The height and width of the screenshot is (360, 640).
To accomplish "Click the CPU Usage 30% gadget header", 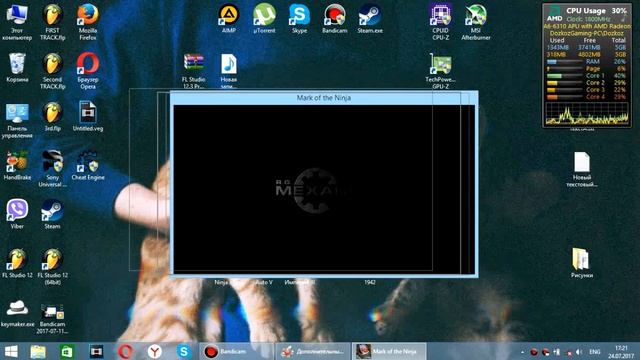I will tap(596, 11).
